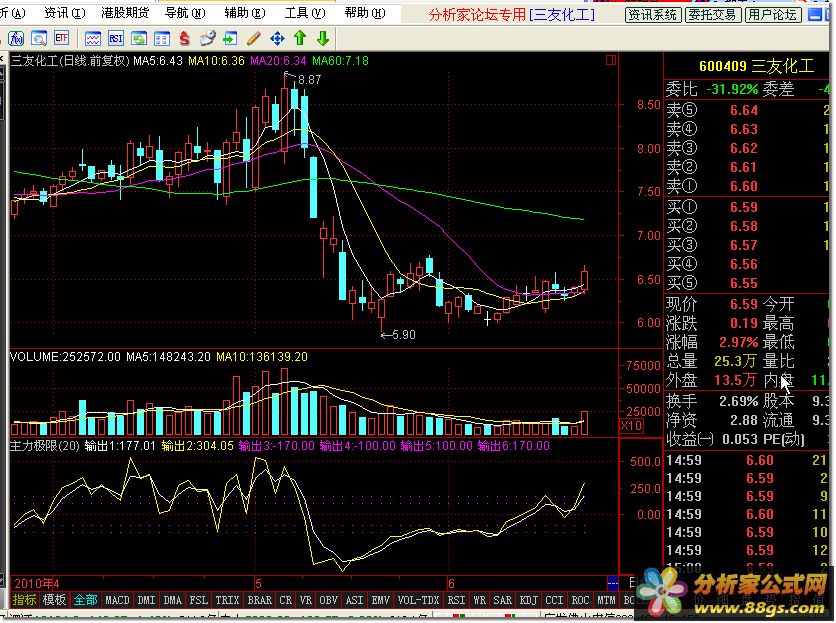Click the small red box icon atop chart
Image resolution: width=836 pixels, height=623 pixels.
tap(611, 60)
